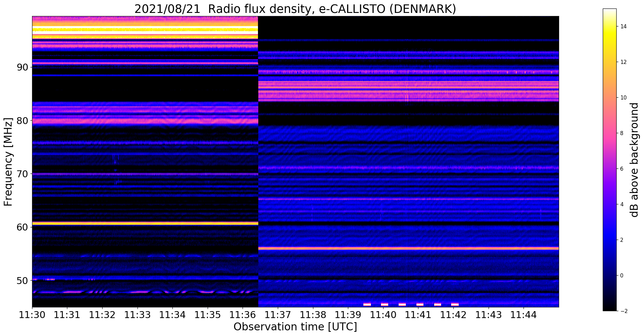644x336 pixels.
Task: Click the 11:36 time tick label
Action: pos(243,315)
